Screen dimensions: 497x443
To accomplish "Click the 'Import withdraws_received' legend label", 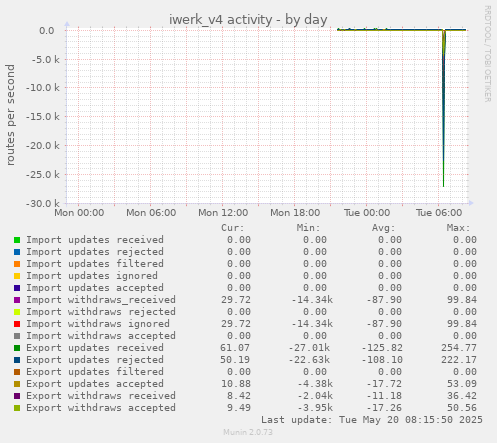I will [x=101, y=300].
